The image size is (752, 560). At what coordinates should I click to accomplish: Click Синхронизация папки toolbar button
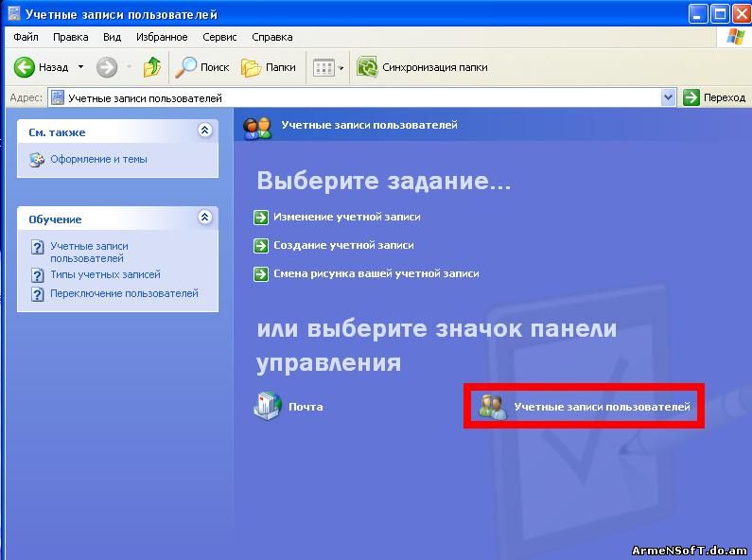pos(422,67)
